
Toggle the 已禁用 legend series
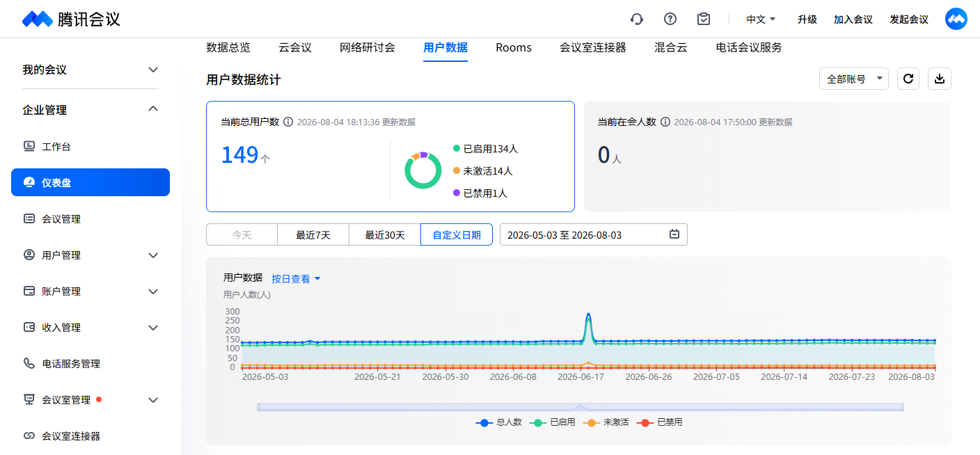[660, 422]
